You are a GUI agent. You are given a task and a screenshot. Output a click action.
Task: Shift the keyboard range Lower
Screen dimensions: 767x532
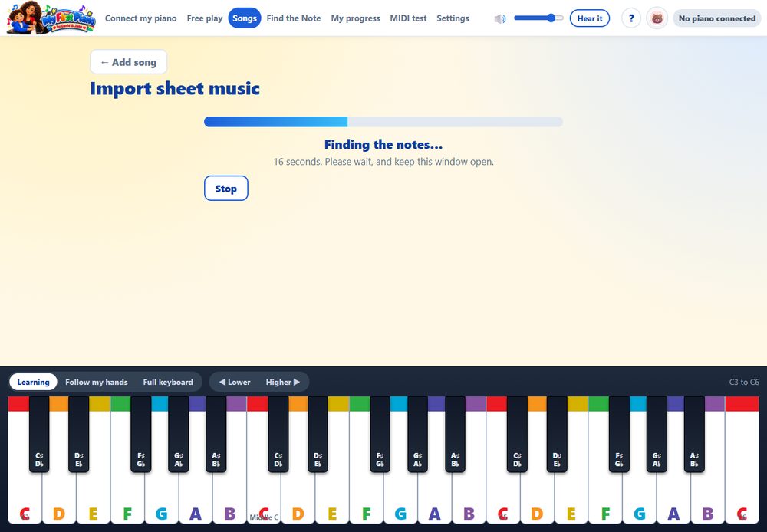235,382
